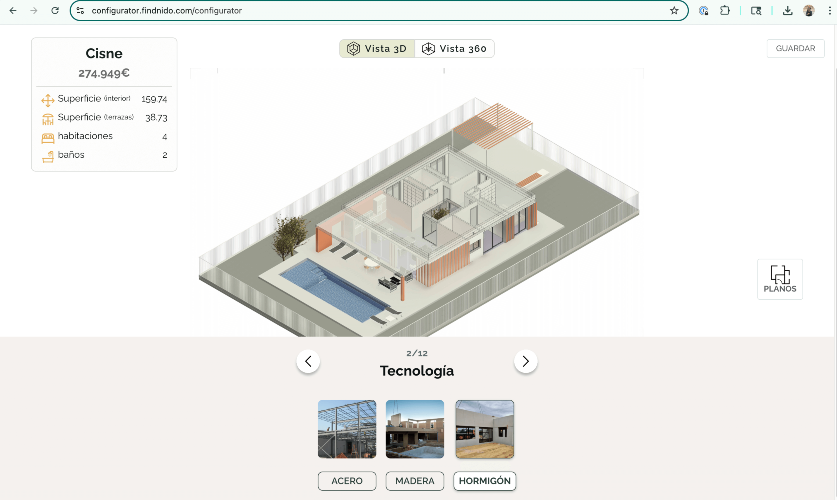Click the 2/12 step counter

[417, 353]
